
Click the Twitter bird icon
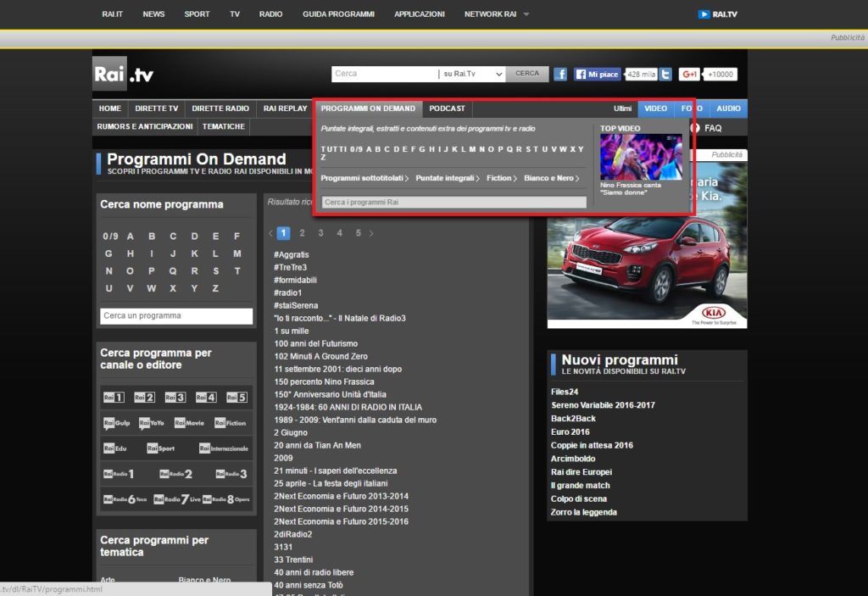[665, 74]
